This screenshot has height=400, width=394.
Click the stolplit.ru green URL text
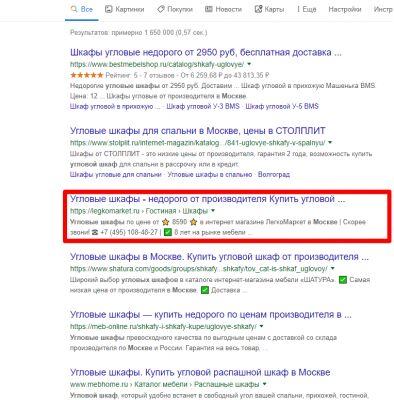click(198, 143)
